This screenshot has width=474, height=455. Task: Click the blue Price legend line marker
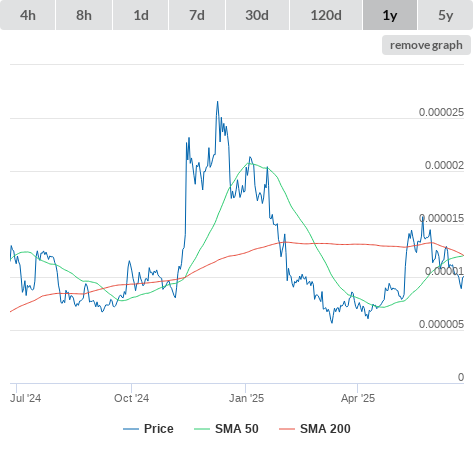pyautogui.click(x=131, y=429)
